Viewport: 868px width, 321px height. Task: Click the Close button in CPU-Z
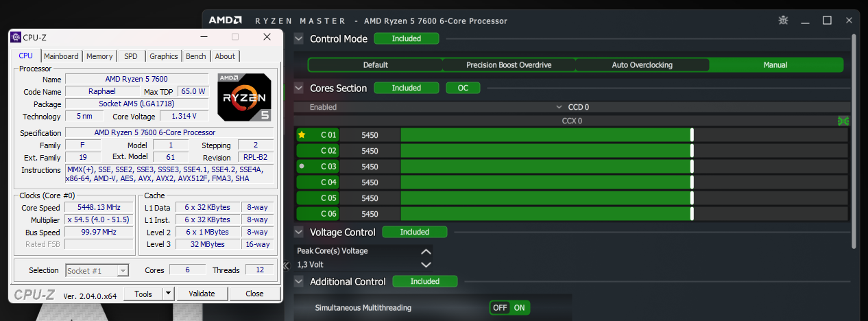(254, 294)
